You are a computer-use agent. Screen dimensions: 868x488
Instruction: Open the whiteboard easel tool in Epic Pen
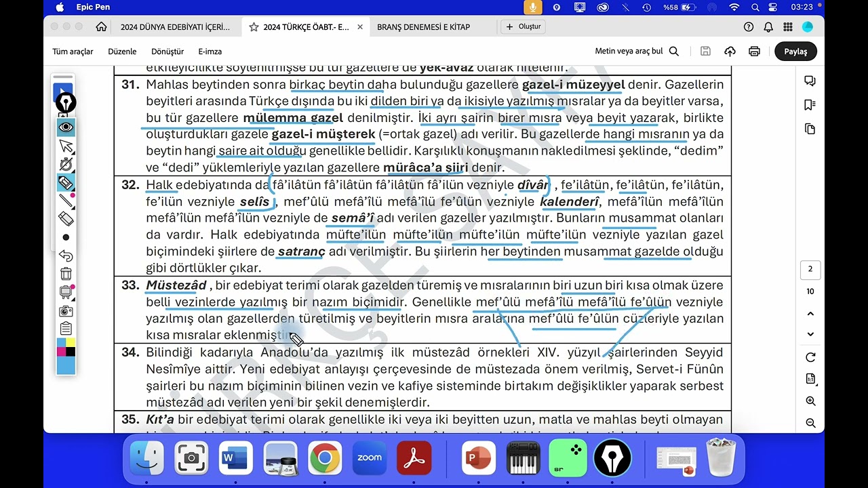[66, 292]
